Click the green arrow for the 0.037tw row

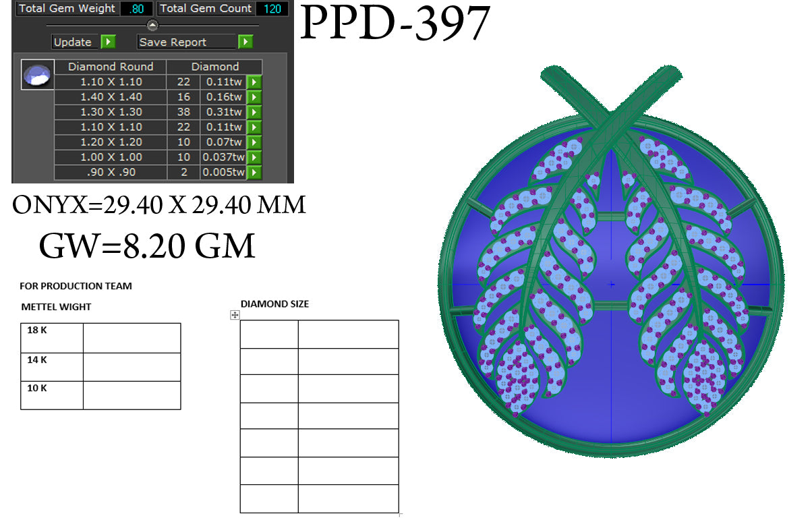pyautogui.click(x=252, y=157)
